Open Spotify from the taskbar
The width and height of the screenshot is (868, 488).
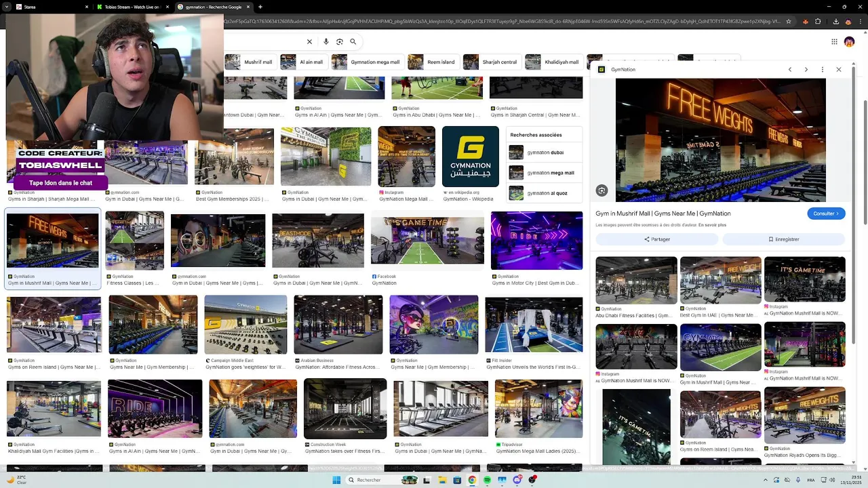[487, 480]
